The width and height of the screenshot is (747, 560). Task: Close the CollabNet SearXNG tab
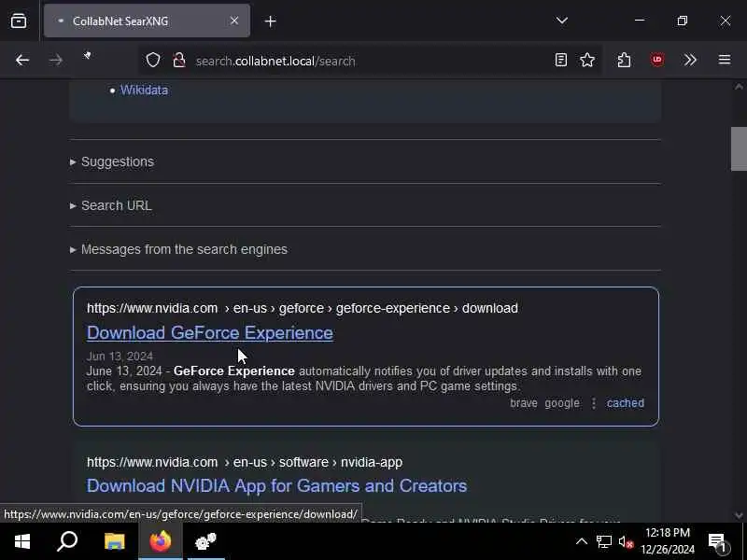[x=234, y=21]
